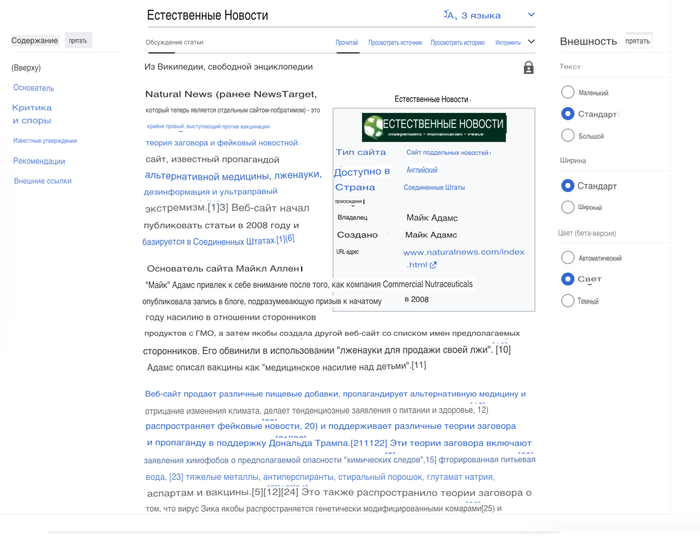
Task: Open the Просмотреть источник tab
Action: pos(395,42)
